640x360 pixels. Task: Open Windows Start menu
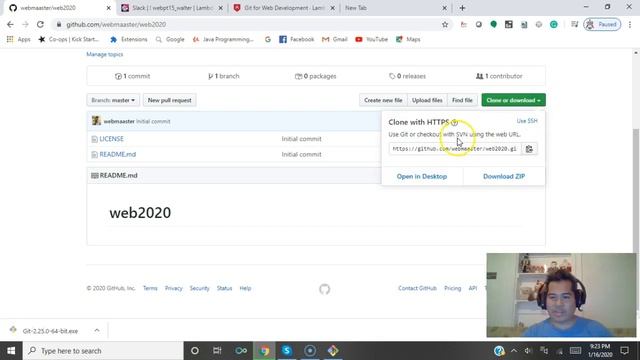pyautogui.click(x=11, y=351)
